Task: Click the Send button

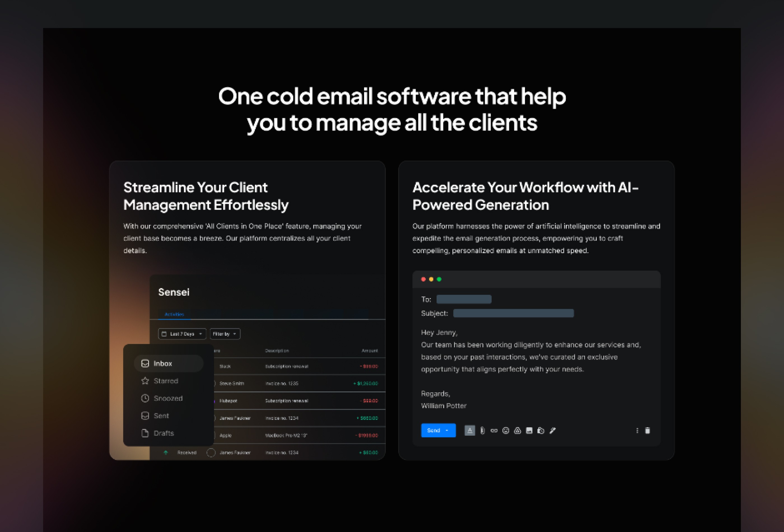Action: [433, 430]
